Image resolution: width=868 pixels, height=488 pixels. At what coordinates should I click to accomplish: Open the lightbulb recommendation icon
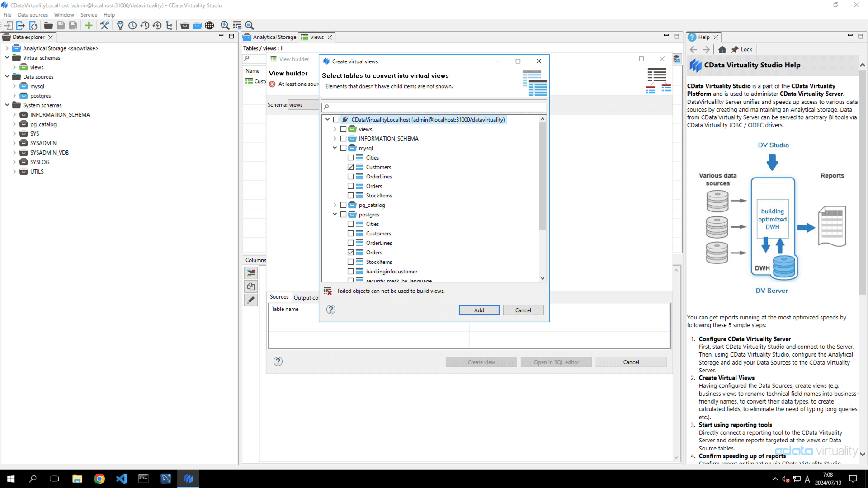tap(120, 25)
